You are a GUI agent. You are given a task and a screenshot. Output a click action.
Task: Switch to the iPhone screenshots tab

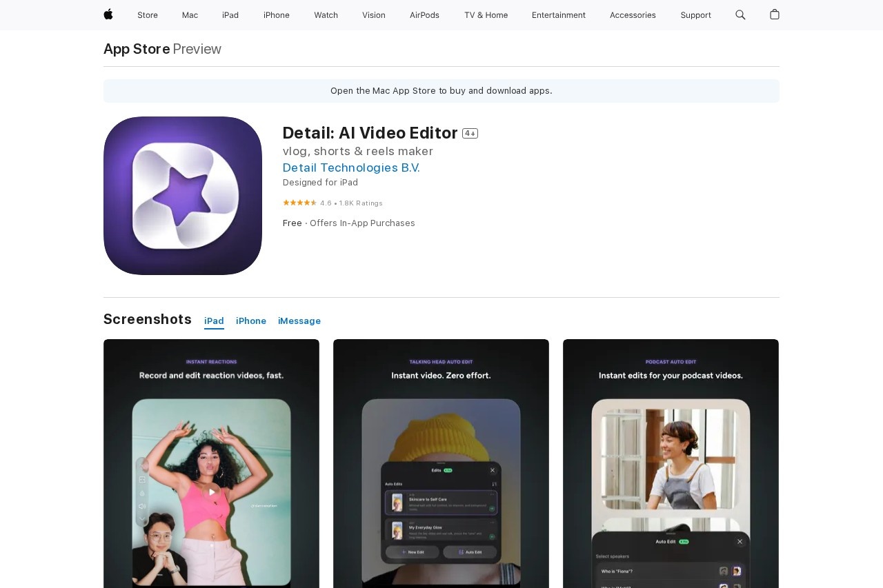(251, 321)
